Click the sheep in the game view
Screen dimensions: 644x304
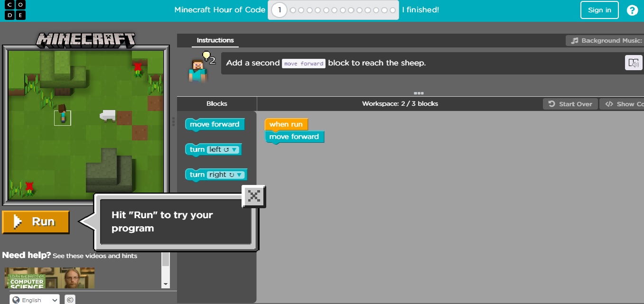[108, 115]
